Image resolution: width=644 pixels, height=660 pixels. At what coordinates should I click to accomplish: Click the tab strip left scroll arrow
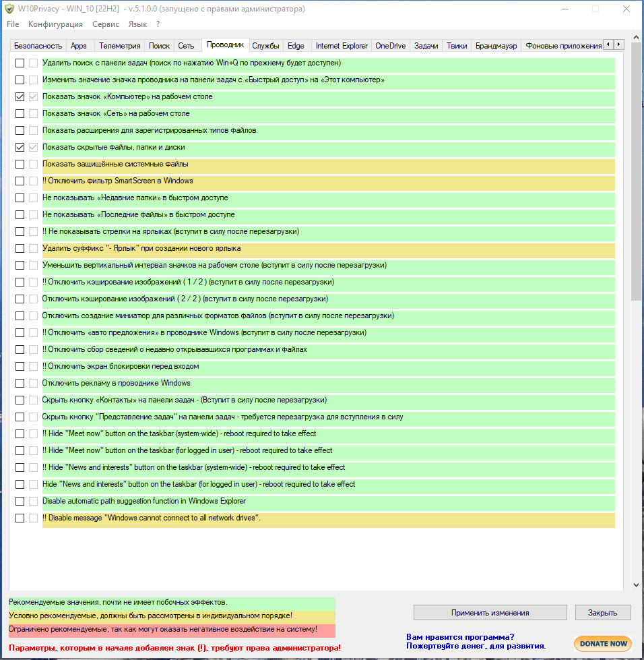click(x=608, y=44)
